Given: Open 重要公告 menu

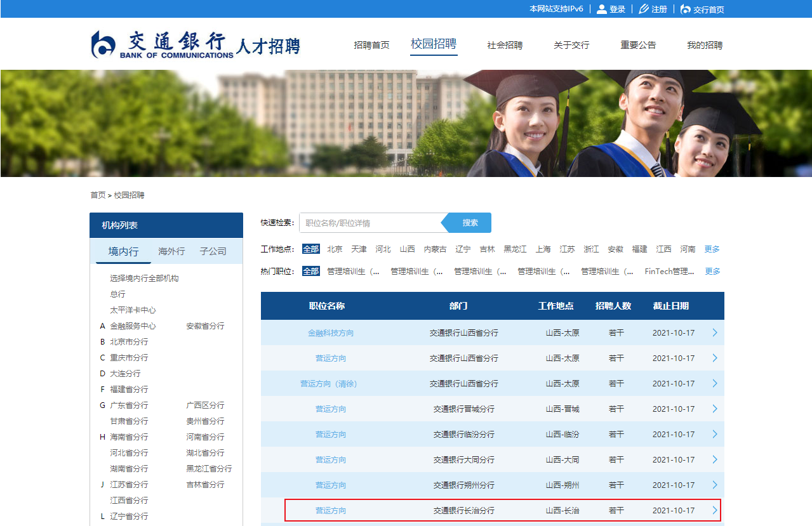Looking at the screenshot, I should click(x=638, y=45).
